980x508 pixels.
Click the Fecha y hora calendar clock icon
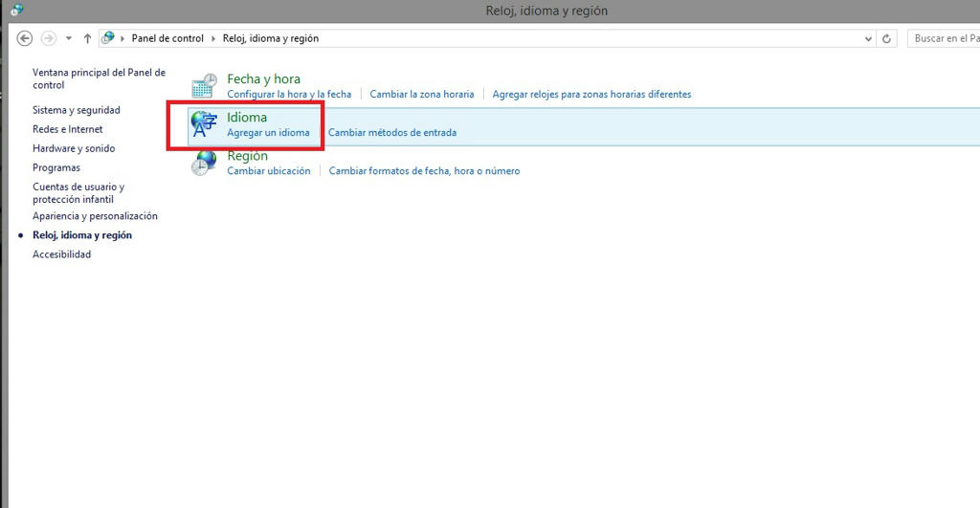205,85
